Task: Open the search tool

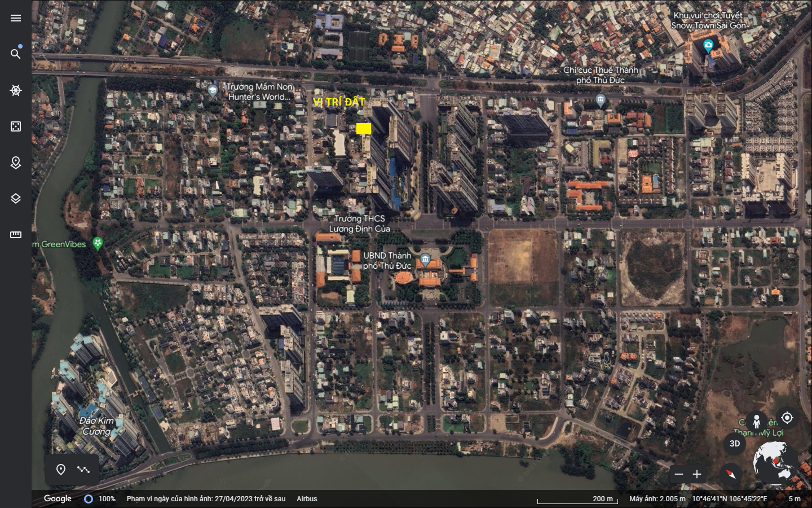Action: point(16,54)
